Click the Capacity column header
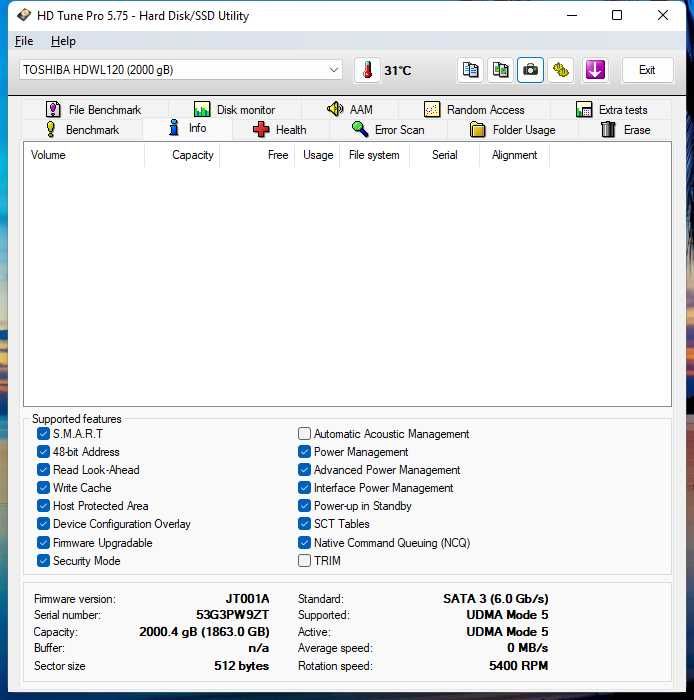The height and width of the screenshot is (700, 694). click(182, 155)
